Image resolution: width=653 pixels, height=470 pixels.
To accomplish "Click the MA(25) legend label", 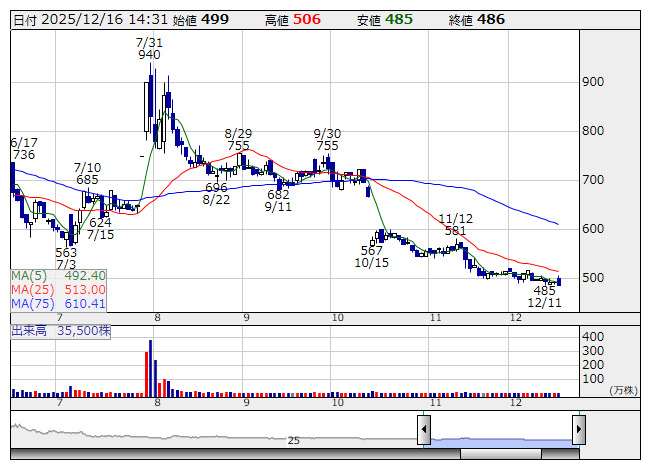I will [58, 290].
